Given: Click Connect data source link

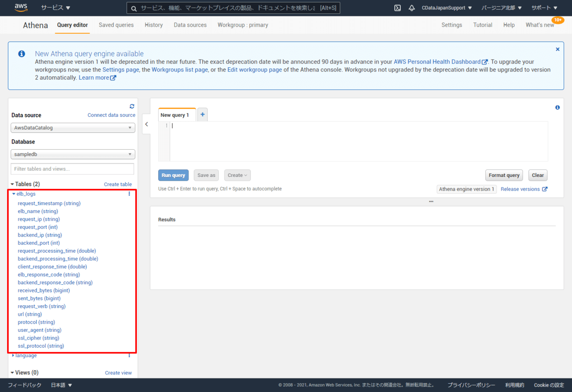Looking at the screenshot, I should coord(112,115).
